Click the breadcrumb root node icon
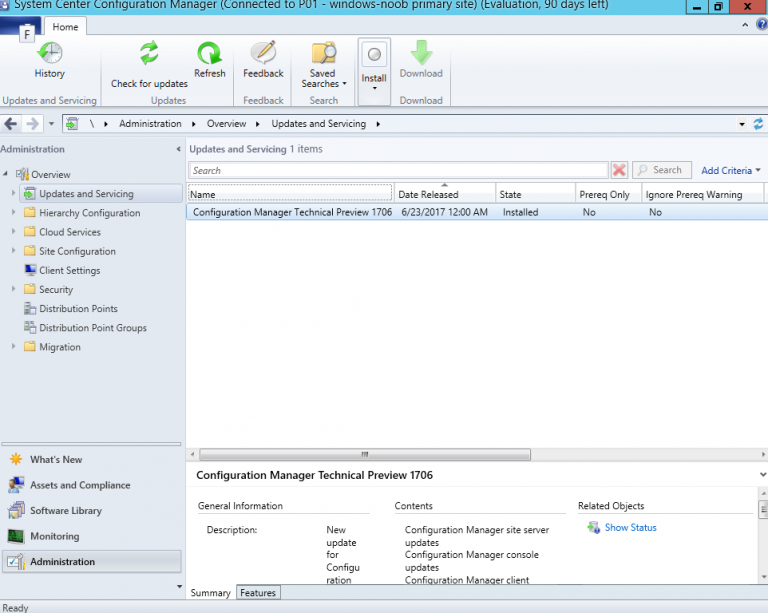This screenshot has width=768, height=613. 72,124
